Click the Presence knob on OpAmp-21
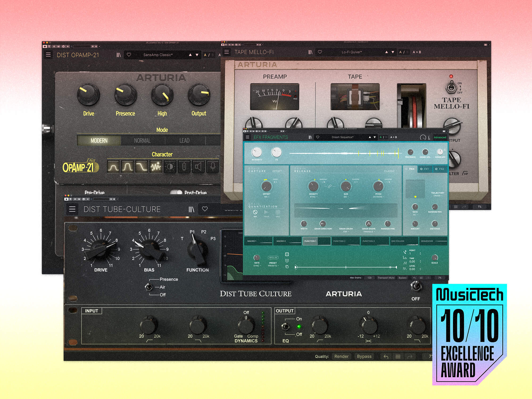532x399 pixels. (x=126, y=95)
